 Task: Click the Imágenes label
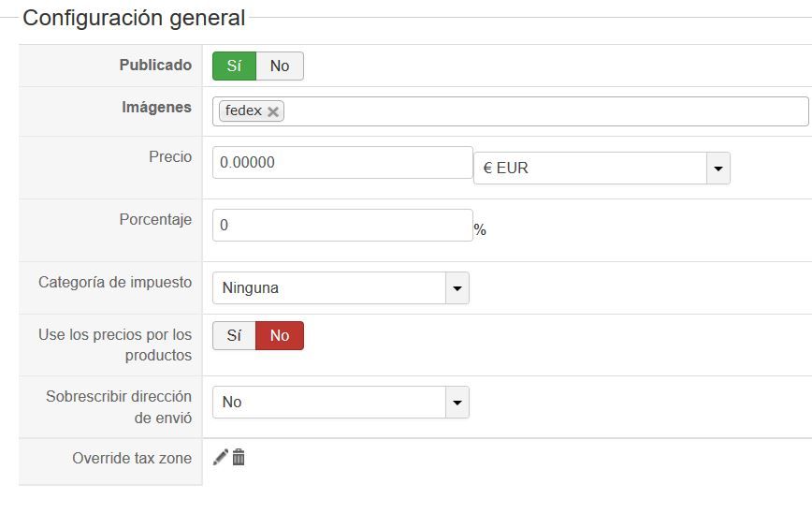pyautogui.click(x=156, y=107)
